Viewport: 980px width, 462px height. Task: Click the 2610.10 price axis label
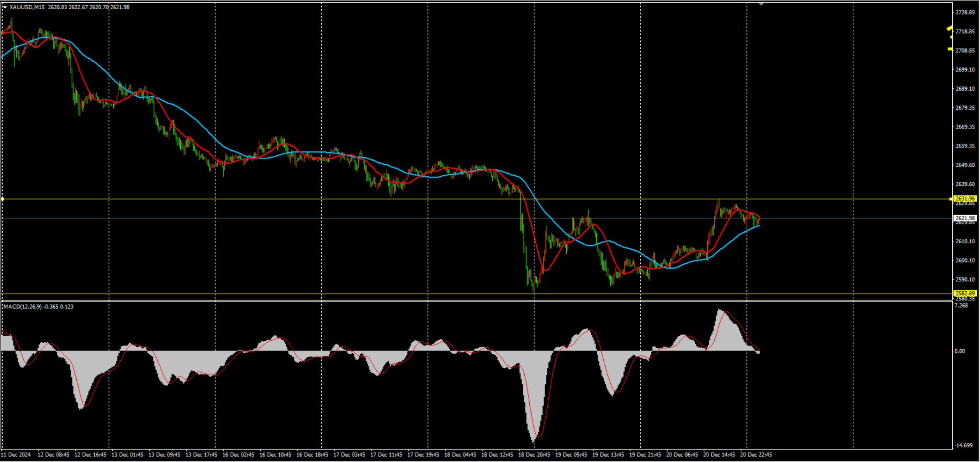(965, 241)
